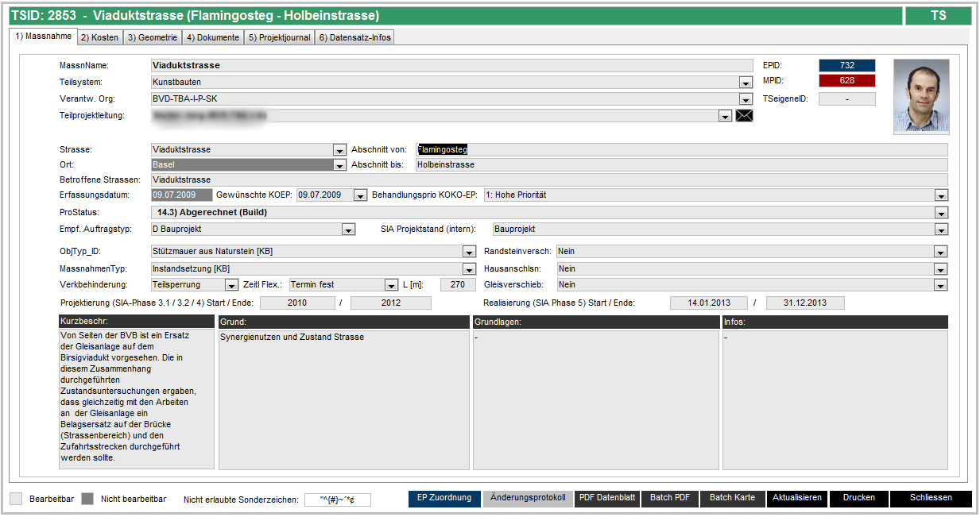Image resolution: width=980 pixels, height=517 pixels.
Task: Select the Datensatz-Infos tab
Action: (x=354, y=37)
